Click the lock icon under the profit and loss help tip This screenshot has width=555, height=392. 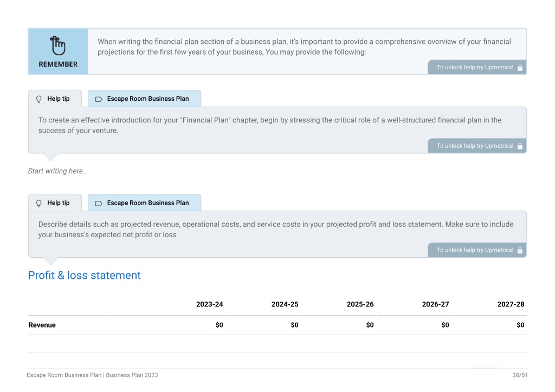point(520,250)
